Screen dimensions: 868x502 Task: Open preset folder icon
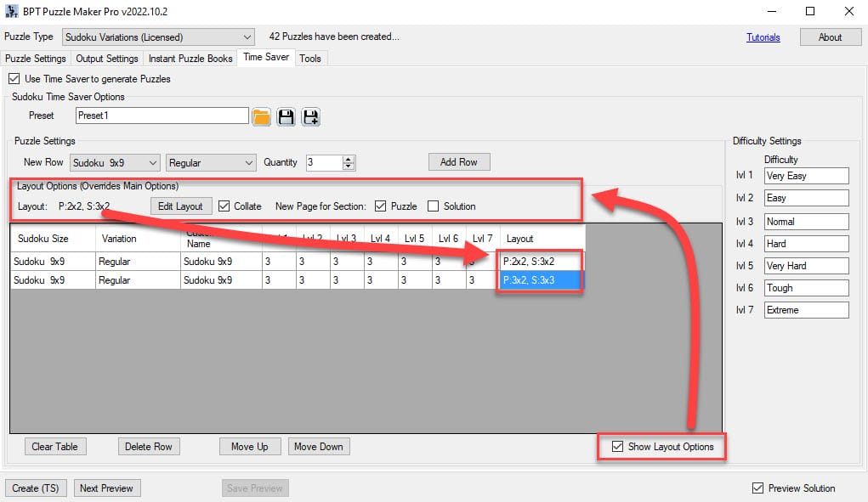[262, 116]
